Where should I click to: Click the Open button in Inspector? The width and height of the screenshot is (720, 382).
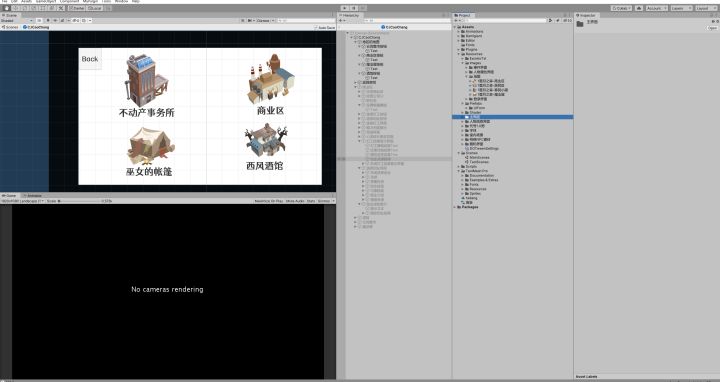pyautogui.click(x=712, y=28)
